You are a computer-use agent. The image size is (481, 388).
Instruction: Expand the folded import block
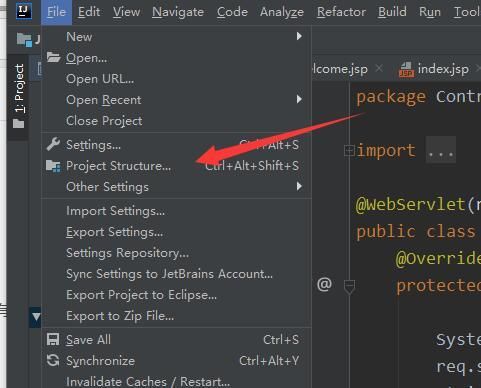click(349, 150)
